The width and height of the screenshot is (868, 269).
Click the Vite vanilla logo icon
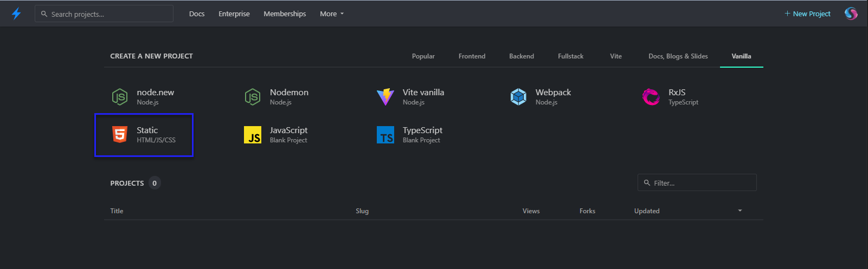tap(385, 97)
